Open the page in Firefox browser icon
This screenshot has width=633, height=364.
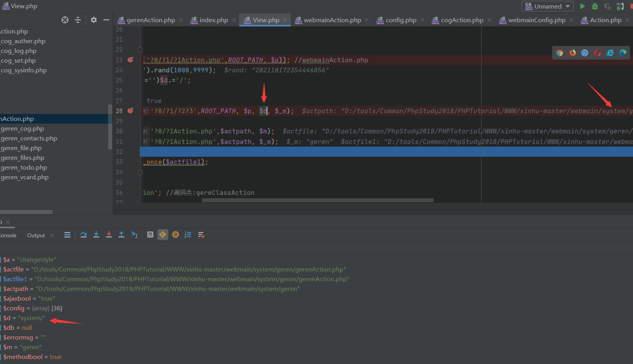(572, 53)
